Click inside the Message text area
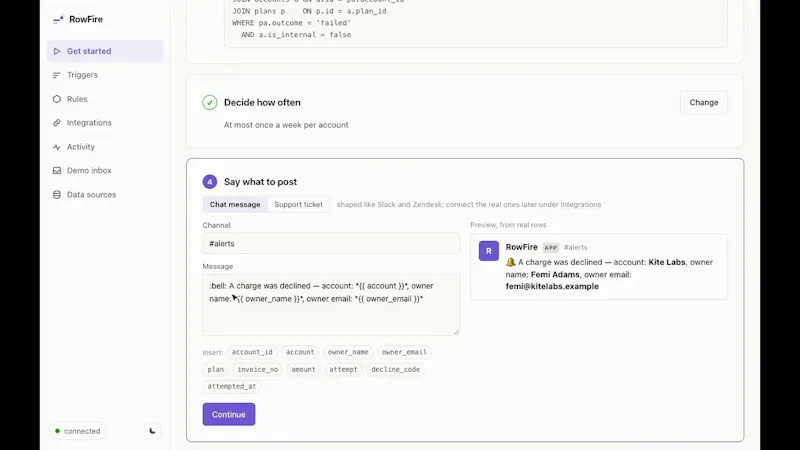The height and width of the screenshot is (450, 800). (x=331, y=305)
